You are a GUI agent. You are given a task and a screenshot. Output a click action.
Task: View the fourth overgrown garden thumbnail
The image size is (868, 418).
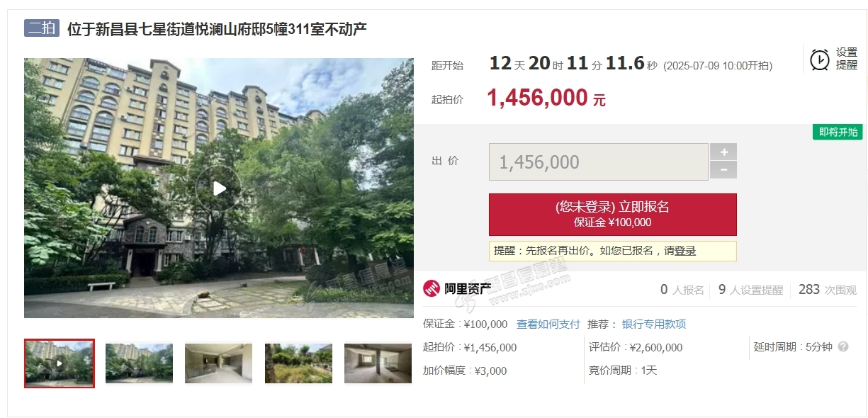point(298,363)
